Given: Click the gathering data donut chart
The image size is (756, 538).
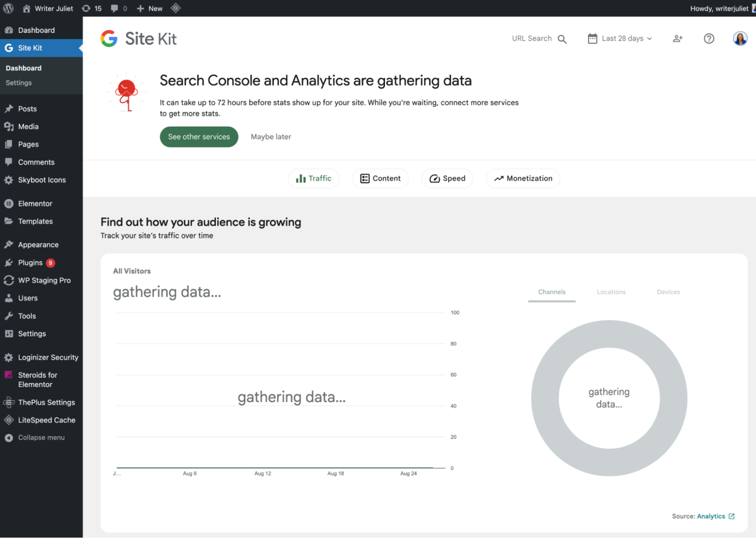Looking at the screenshot, I should tap(609, 398).
